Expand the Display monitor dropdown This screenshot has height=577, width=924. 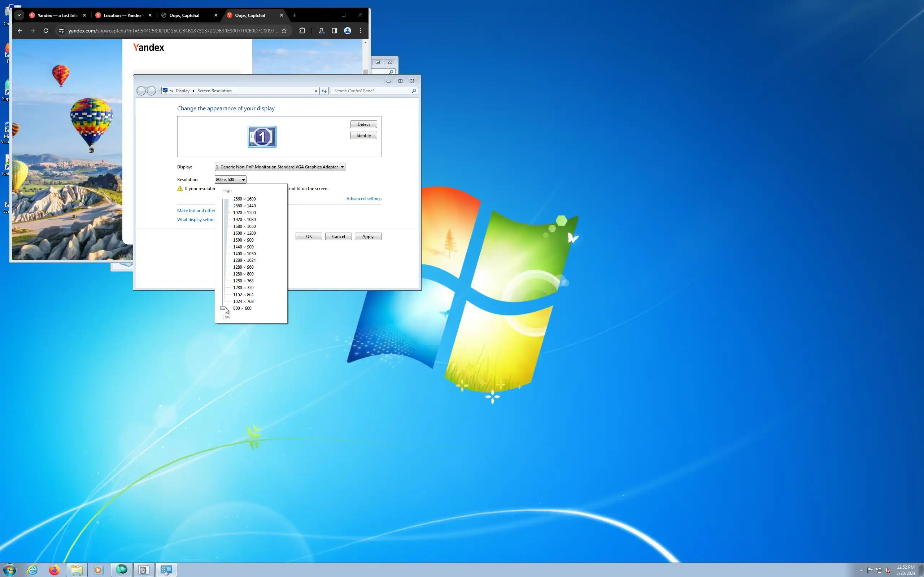(x=342, y=167)
